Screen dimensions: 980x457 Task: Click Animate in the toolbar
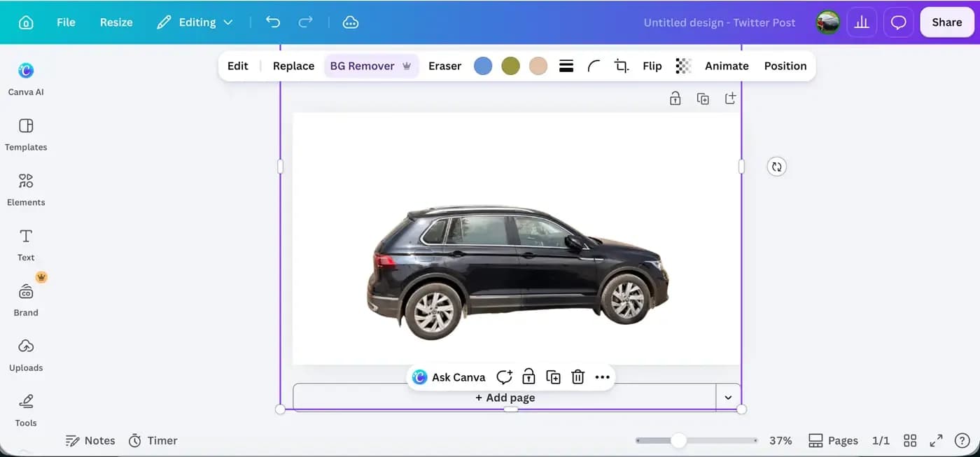pyautogui.click(x=727, y=66)
